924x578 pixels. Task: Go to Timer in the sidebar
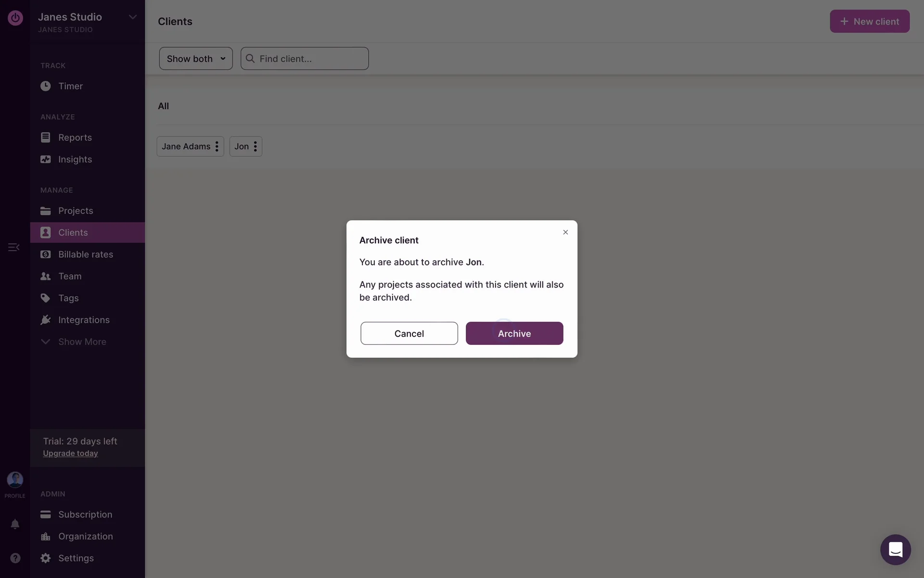click(70, 86)
